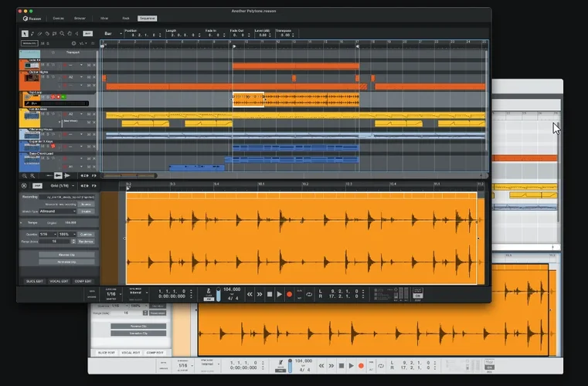The width and height of the screenshot is (588, 386).
Task: Toggle the Snap button in edit panel
Action: 37,185
